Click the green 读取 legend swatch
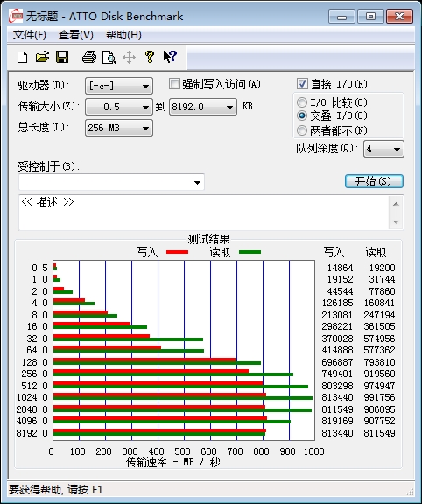The width and height of the screenshot is (422, 504). 250,252
